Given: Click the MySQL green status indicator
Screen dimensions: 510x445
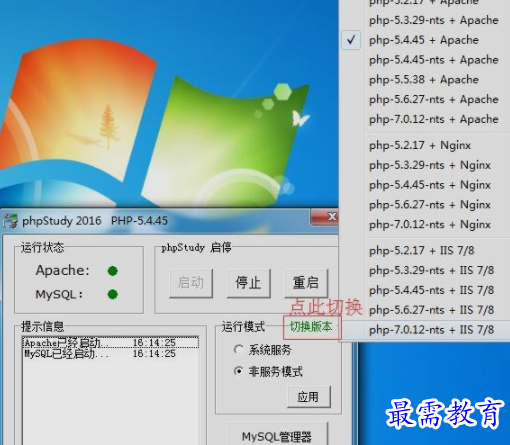Looking at the screenshot, I should (113, 294).
